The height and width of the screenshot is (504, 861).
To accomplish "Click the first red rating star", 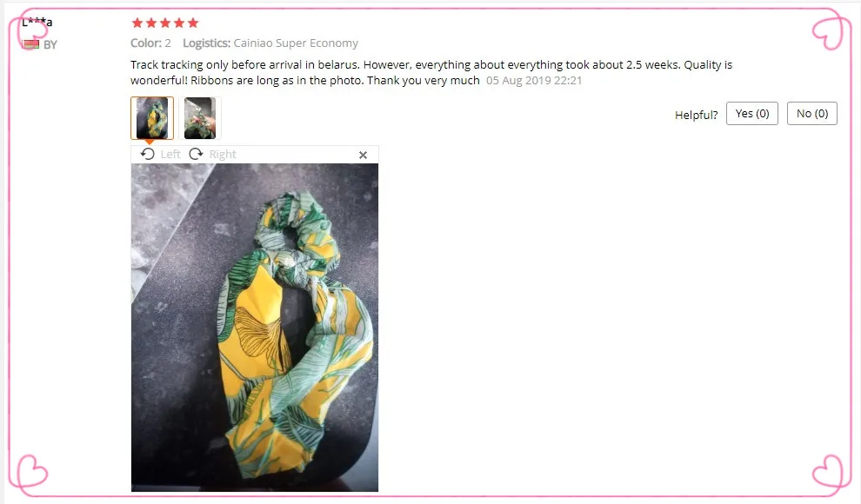I will pos(137,23).
